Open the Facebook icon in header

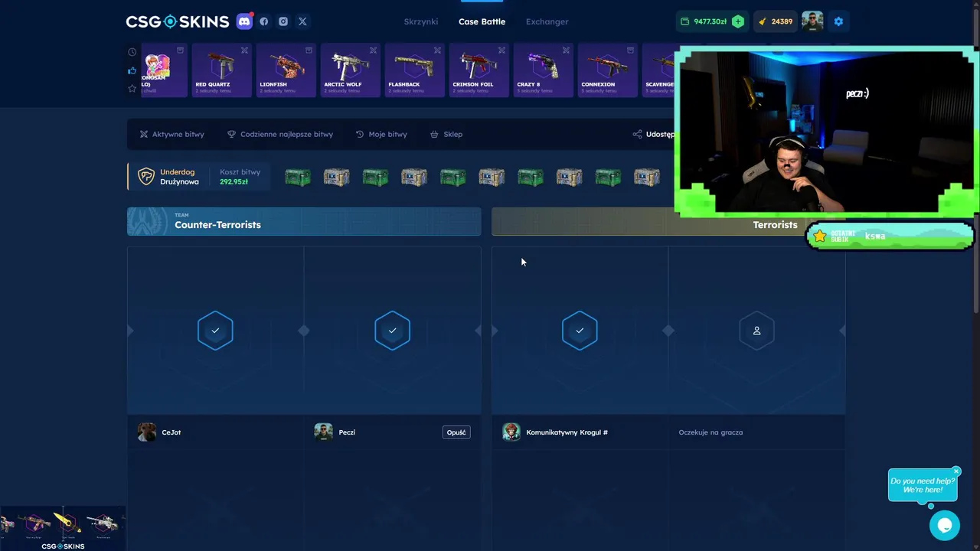(x=264, y=21)
